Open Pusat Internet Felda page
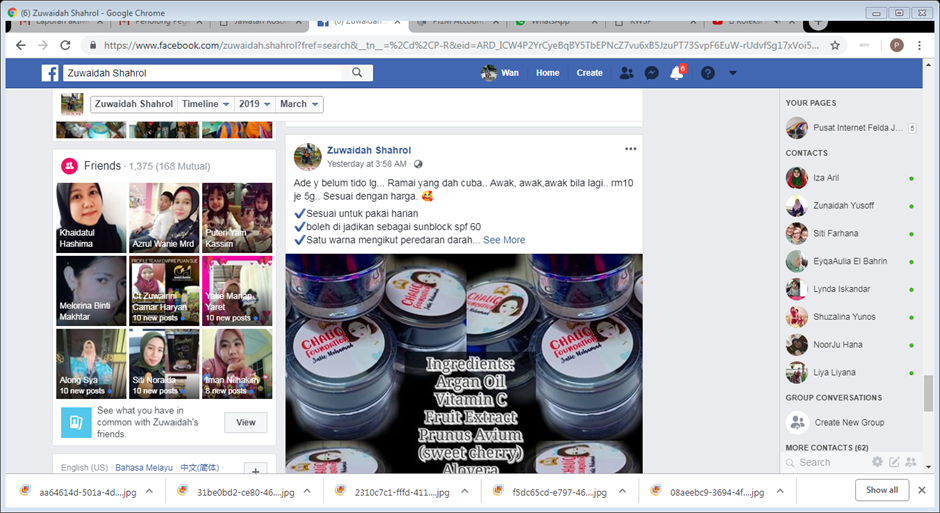Image resolution: width=940 pixels, height=513 pixels. (850, 128)
